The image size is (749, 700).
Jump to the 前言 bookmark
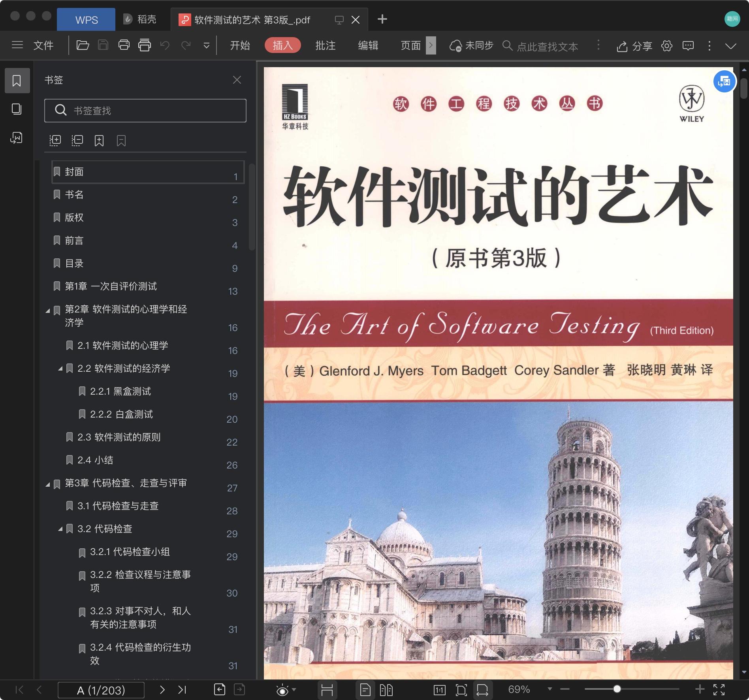tap(148, 241)
